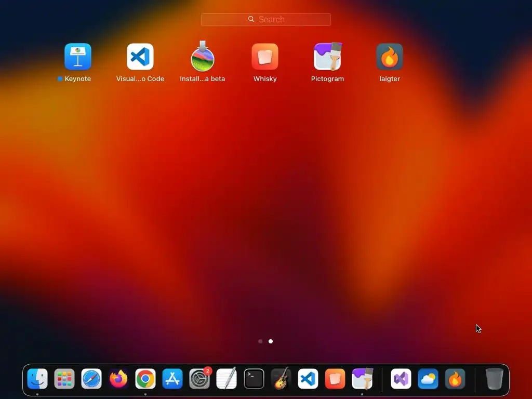Open the App Store from the Dock
This screenshot has width=532, height=399.
pyautogui.click(x=172, y=379)
